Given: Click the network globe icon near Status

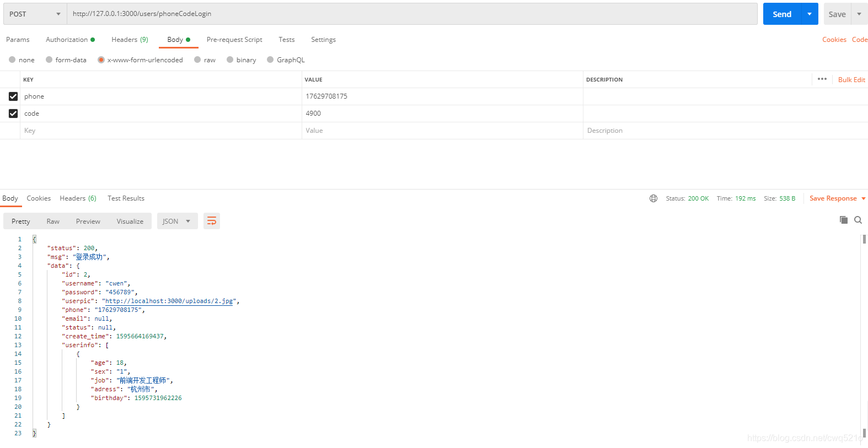Looking at the screenshot, I should click(653, 198).
